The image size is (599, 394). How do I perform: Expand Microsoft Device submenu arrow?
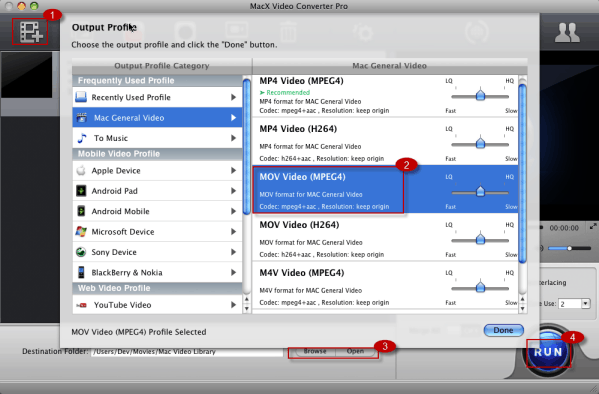point(233,232)
